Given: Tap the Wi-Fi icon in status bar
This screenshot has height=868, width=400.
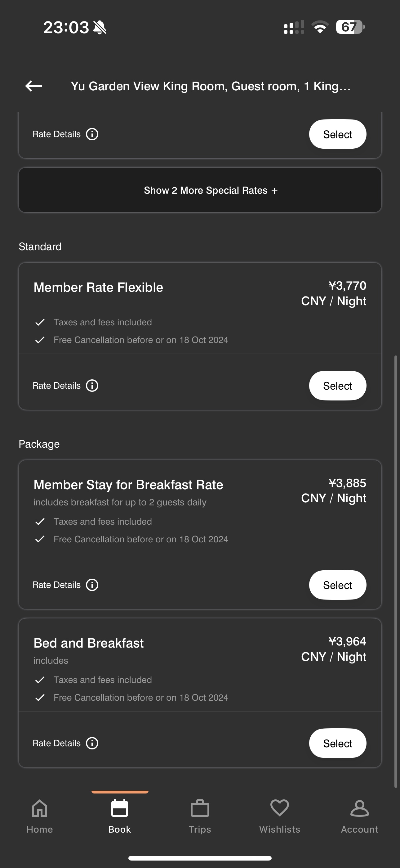Looking at the screenshot, I should [x=320, y=27].
